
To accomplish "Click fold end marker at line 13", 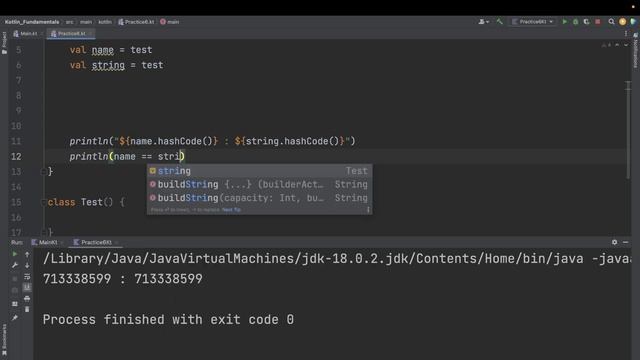I will click(x=43, y=172).
